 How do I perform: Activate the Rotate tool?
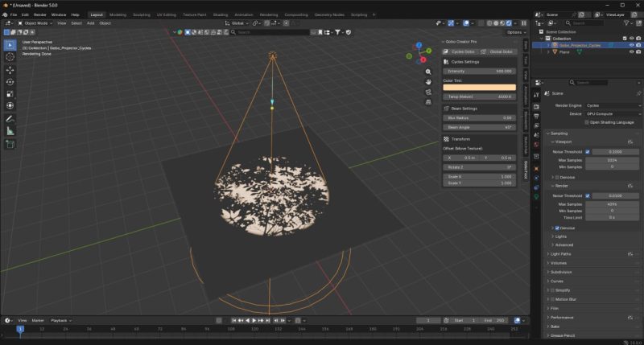point(10,81)
